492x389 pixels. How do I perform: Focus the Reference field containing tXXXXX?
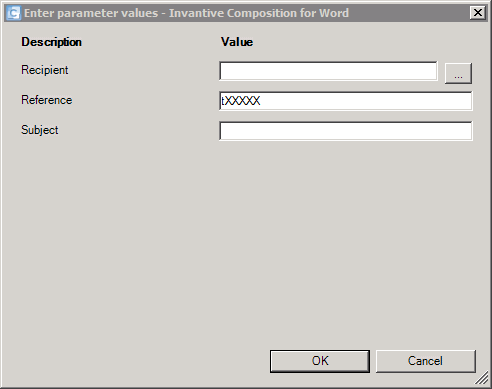[346, 101]
